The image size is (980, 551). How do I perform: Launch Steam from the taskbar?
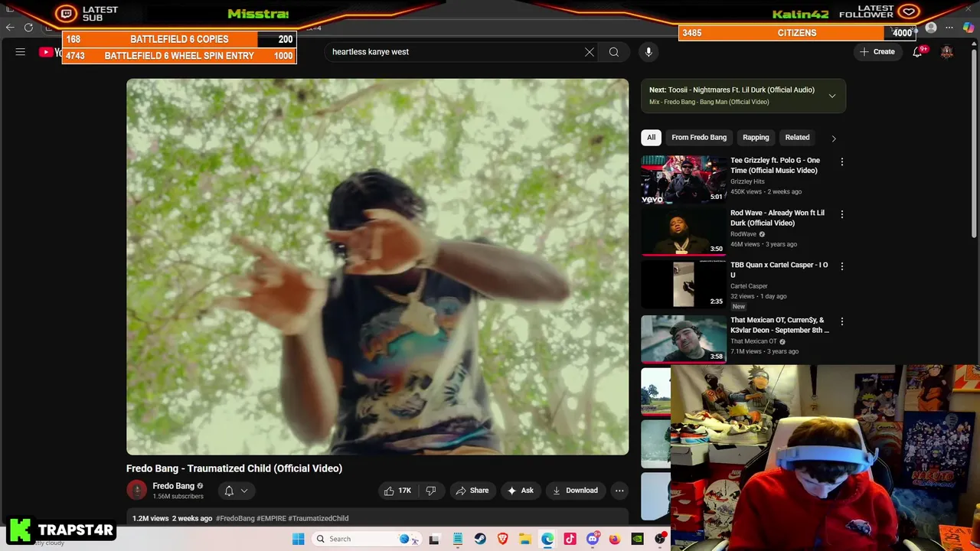point(480,539)
